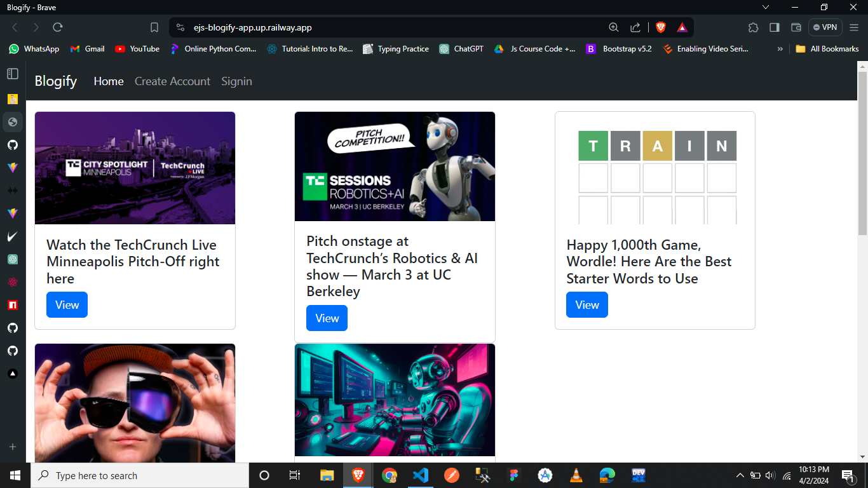Open the zoom magnifier in address bar
This screenshot has width=868, height=488.
614,27
